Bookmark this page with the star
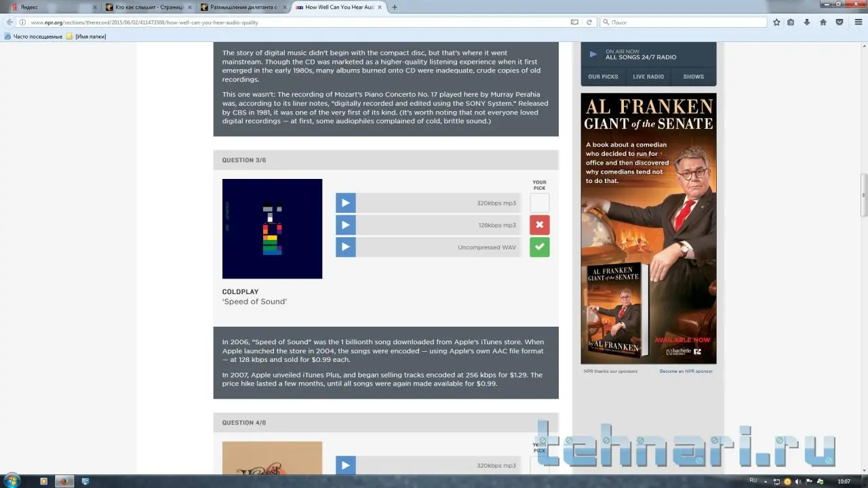This screenshot has height=488, width=868. pyautogui.click(x=776, y=22)
